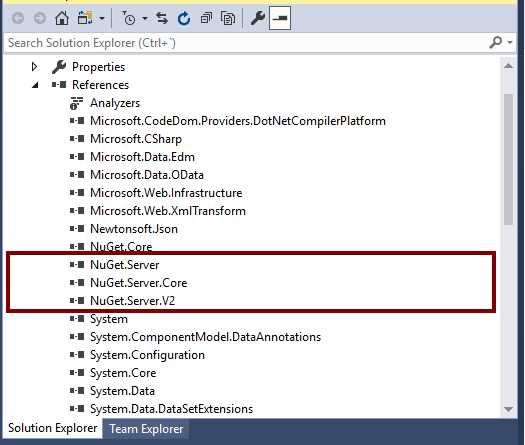Switch to the Solution Explorer tab

53,428
